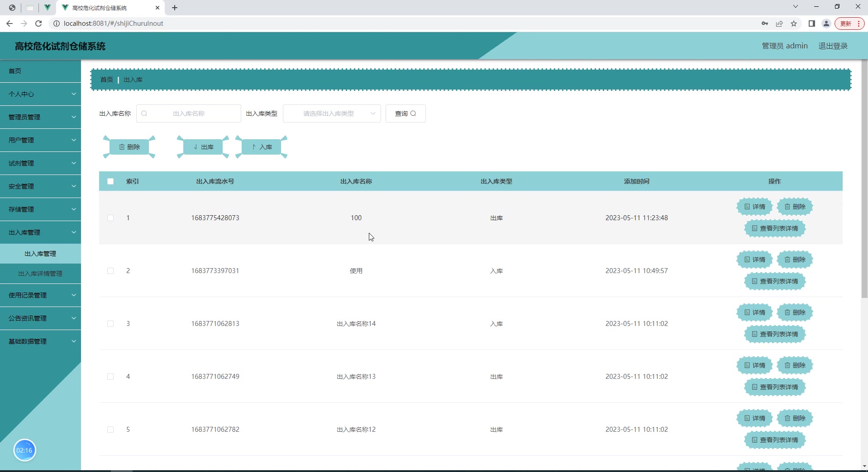Open 查看列表详情 for 出入库名称14
This screenshot has width=868, height=472.
click(x=775, y=334)
